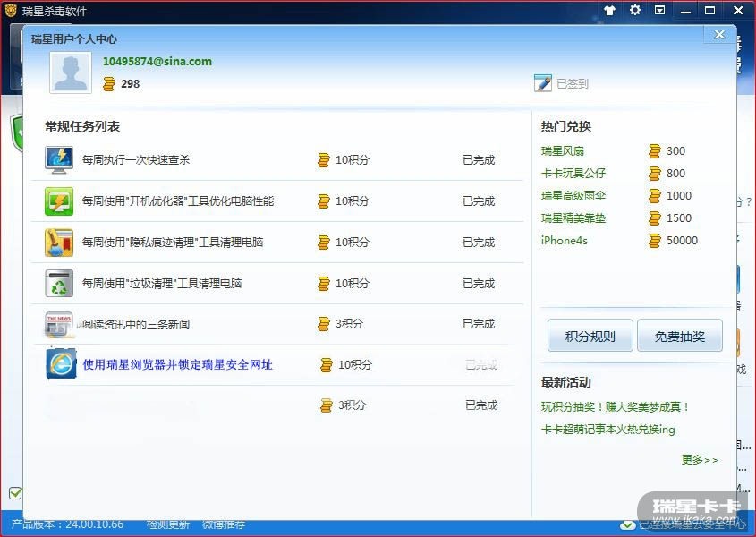The height and width of the screenshot is (537, 756).
Task: Open 瑞星精美靠垫 redemption item
Action: pos(573,218)
